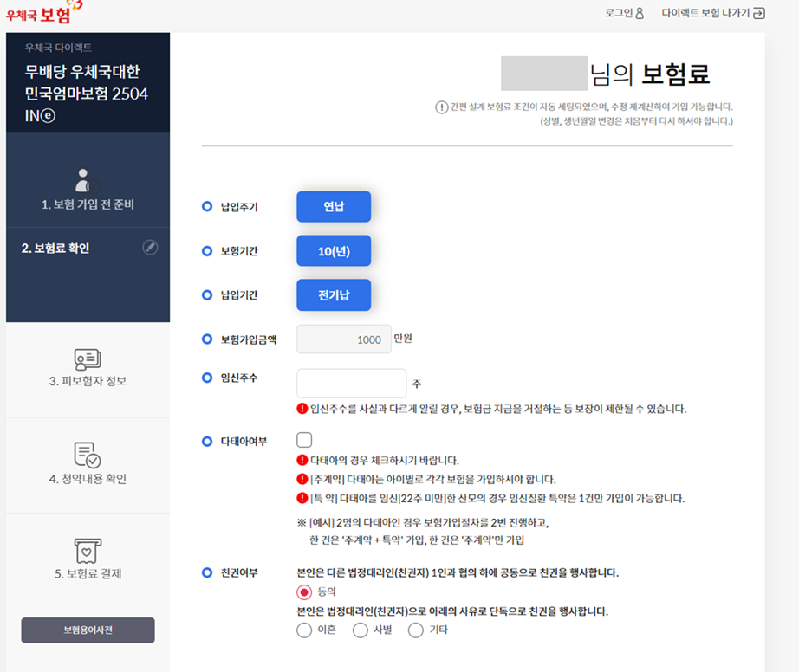Open the 보험용어사전 button
Viewport: 799px width, 672px height.
pyautogui.click(x=88, y=630)
